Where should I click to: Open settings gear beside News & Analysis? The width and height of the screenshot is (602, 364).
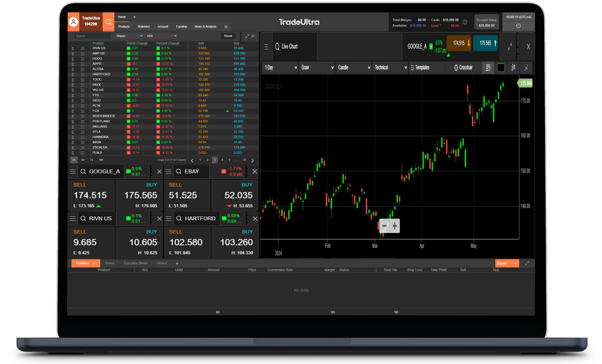coord(226,26)
